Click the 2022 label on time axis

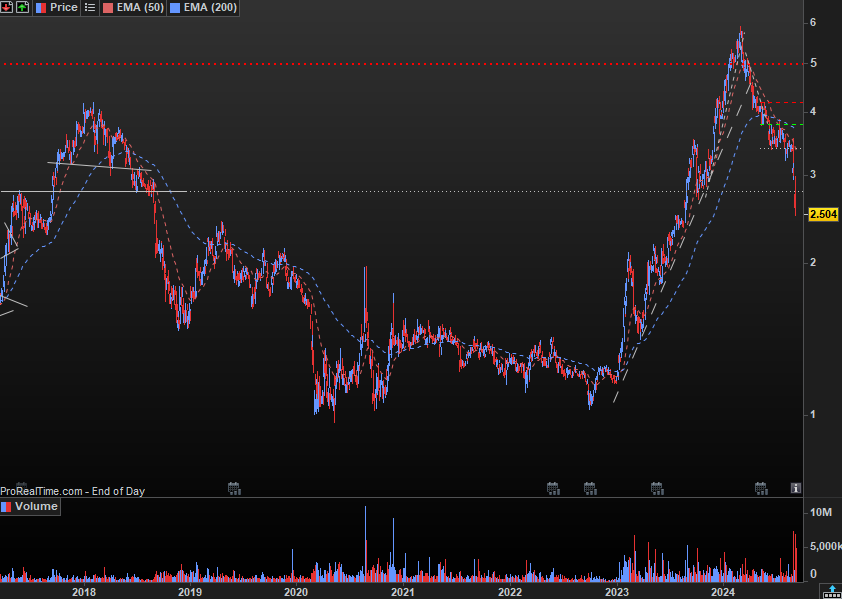point(510,592)
